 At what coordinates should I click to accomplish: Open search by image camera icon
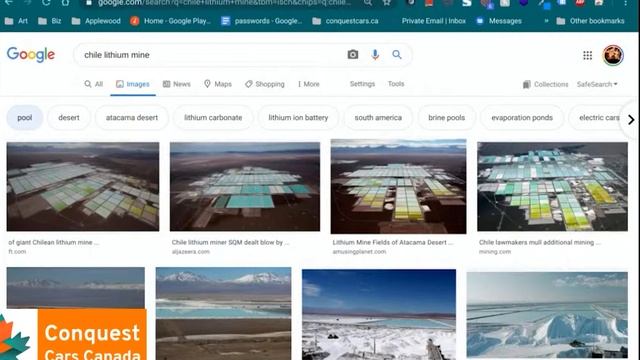pos(353,54)
